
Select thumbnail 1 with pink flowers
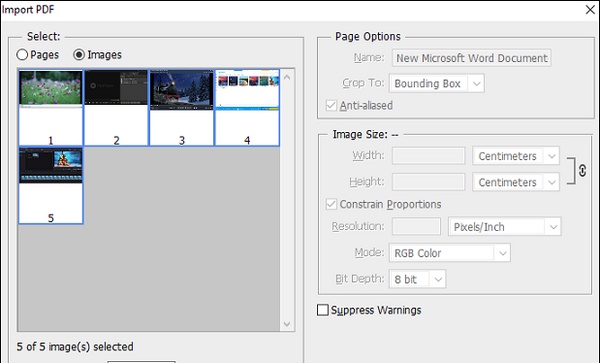[51, 108]
